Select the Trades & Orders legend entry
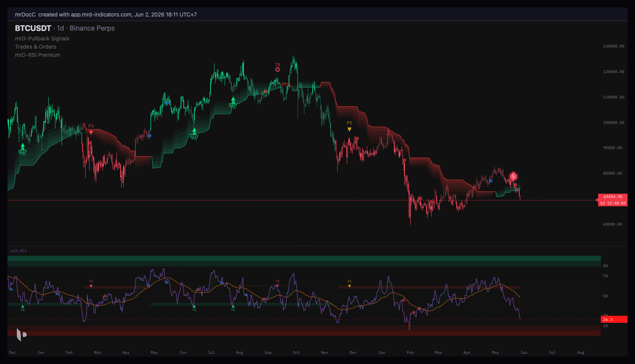 [x=35, y=47]
